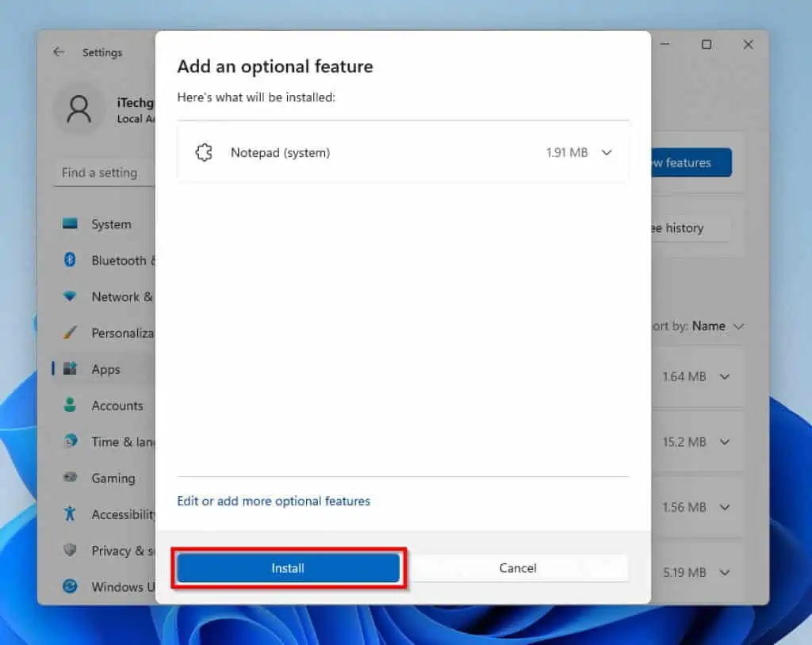Click the user profile icon
This screenshot has height=645, width=812.
pyautogui.click(x=79, y=109)
